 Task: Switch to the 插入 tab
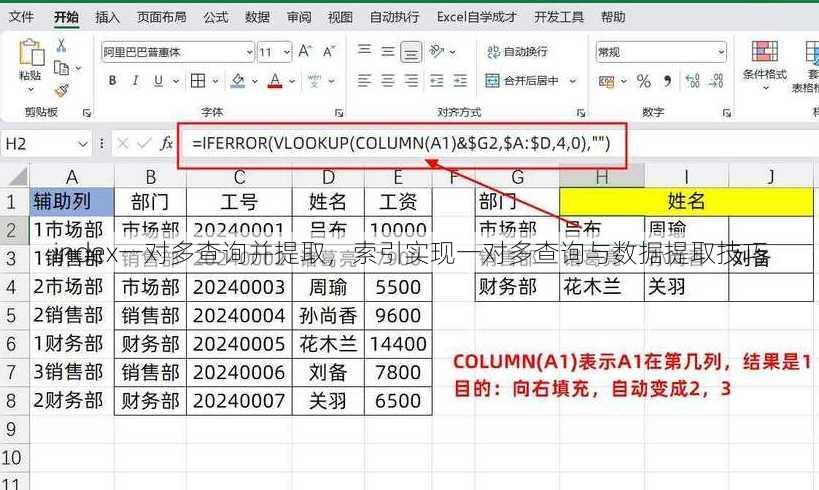(108, 17)
